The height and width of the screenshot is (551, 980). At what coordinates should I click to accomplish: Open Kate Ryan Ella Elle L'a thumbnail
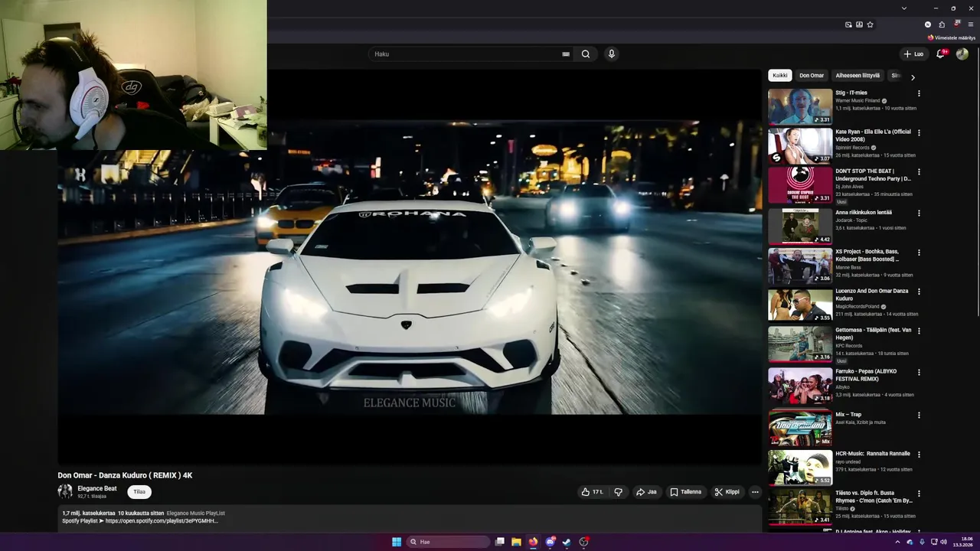(x=800, y=145)
